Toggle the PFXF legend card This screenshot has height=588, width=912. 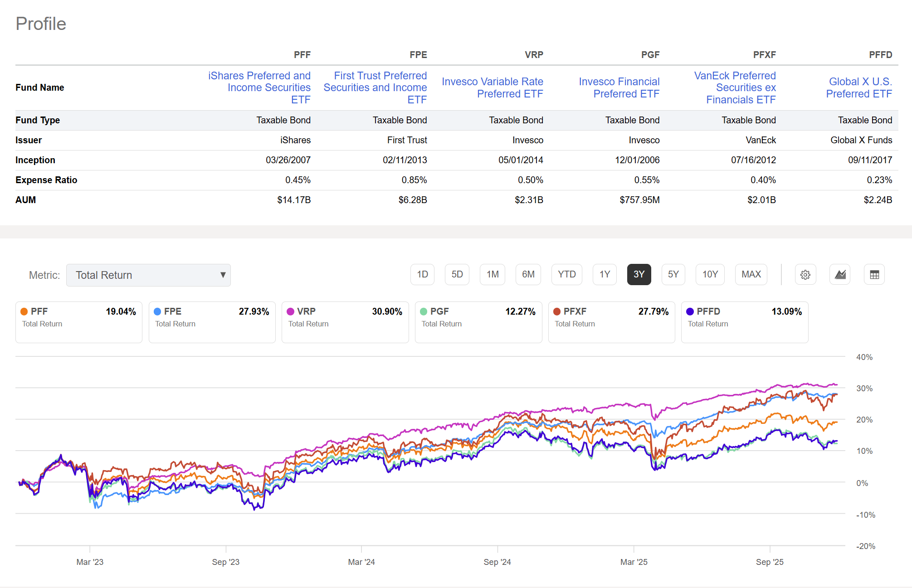(x=611, y=322)
